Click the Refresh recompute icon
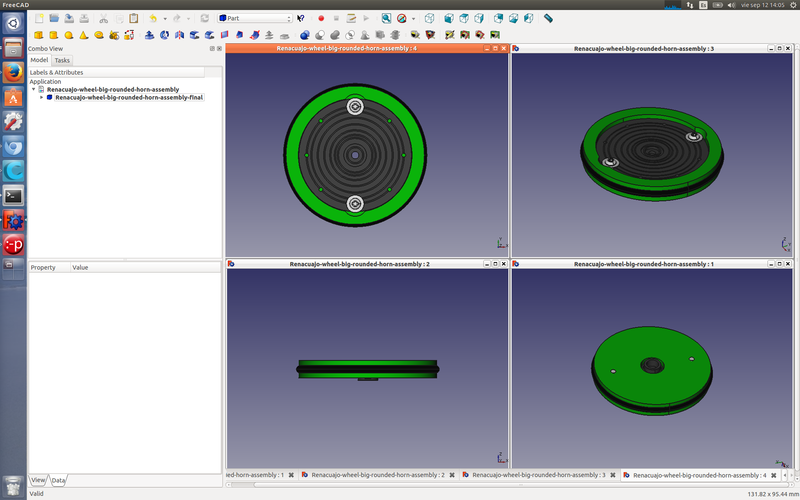 pyautogui.click(x=205, y=18)
